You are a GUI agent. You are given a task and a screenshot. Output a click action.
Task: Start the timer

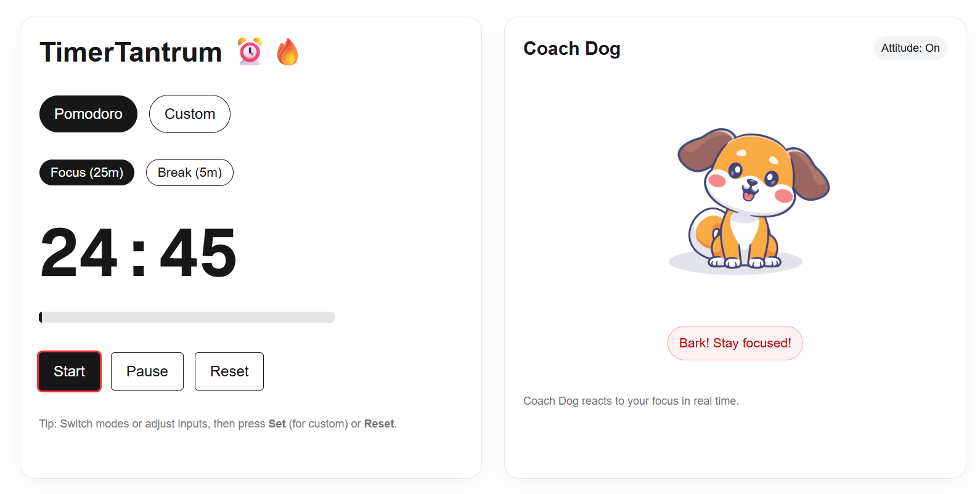(69, 371)
